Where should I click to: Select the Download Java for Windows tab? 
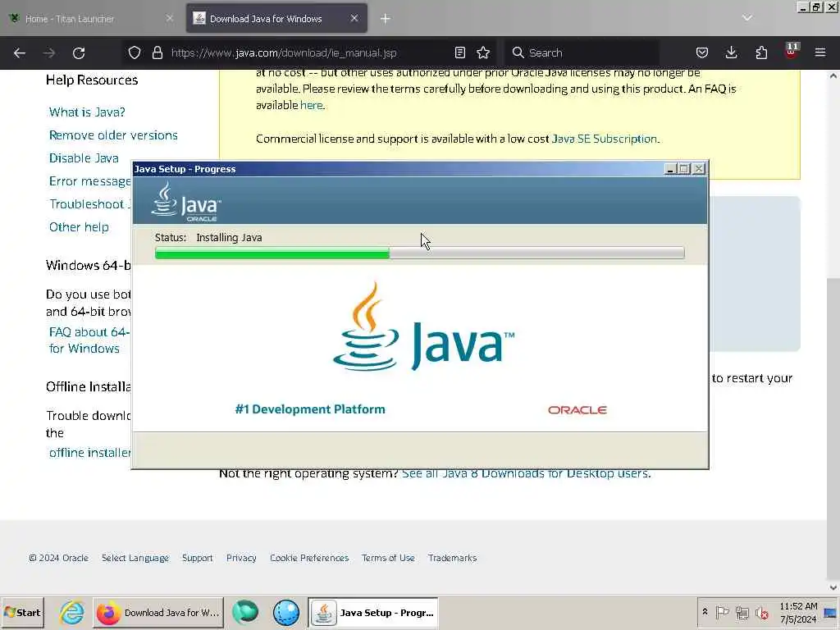276,19
